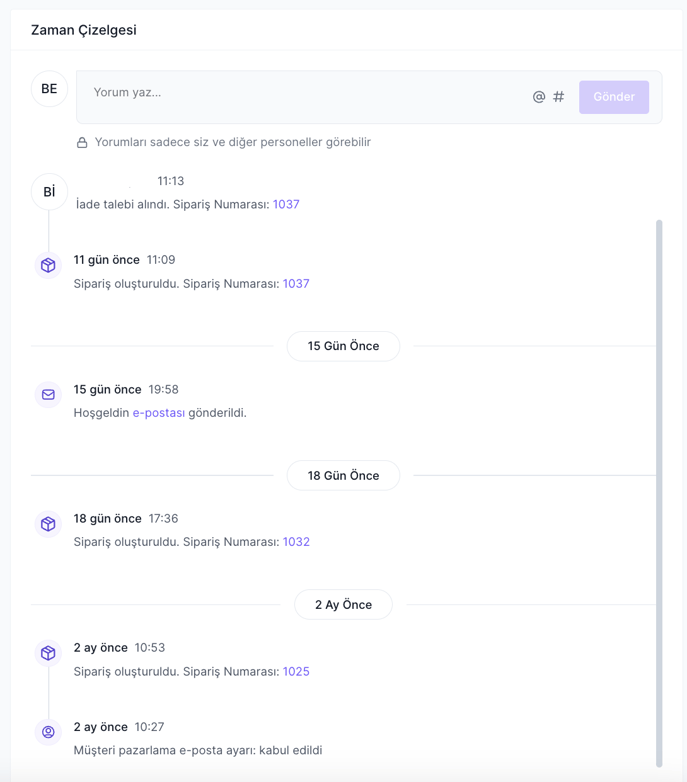Click the # hashtag icon in comment box
The width and height of the screenshot is (687, 782).
[x=558, y=97]
